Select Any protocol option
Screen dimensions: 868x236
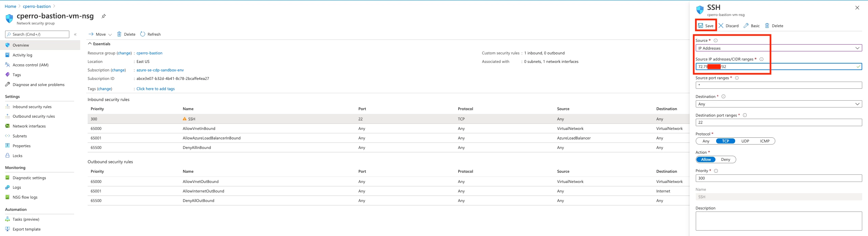click(706, 141)
